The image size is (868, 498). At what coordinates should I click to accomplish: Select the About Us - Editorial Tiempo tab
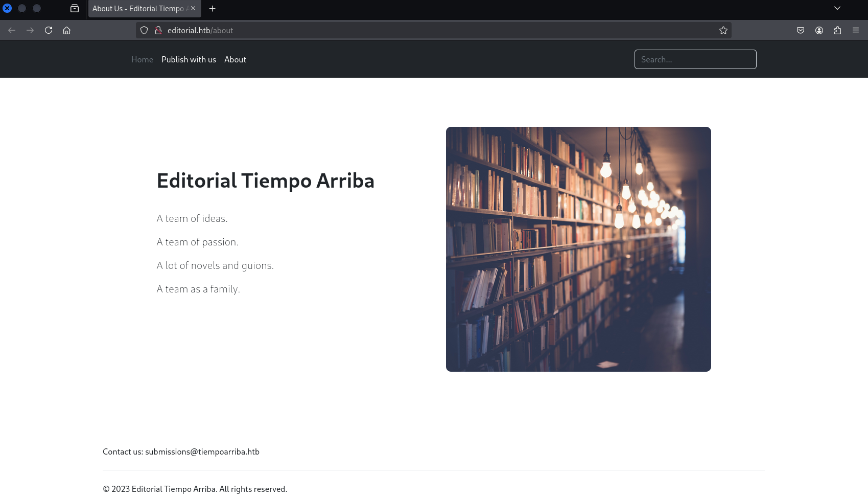coord(145,9)
